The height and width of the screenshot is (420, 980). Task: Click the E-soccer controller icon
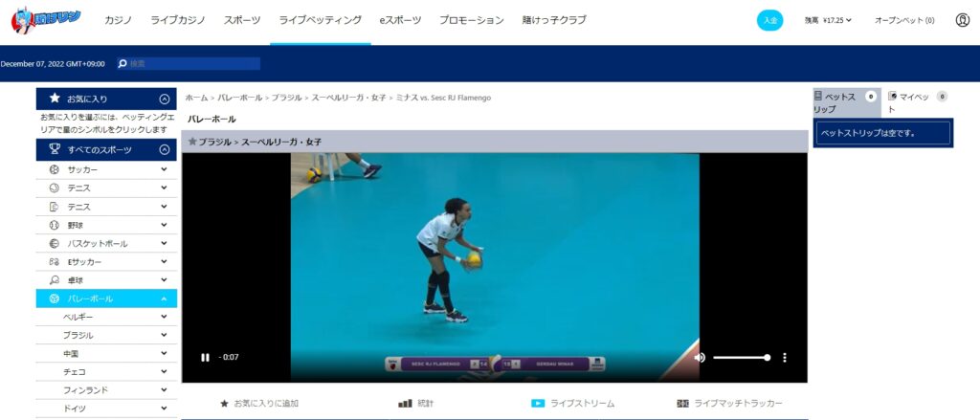(x=55, y=262)
